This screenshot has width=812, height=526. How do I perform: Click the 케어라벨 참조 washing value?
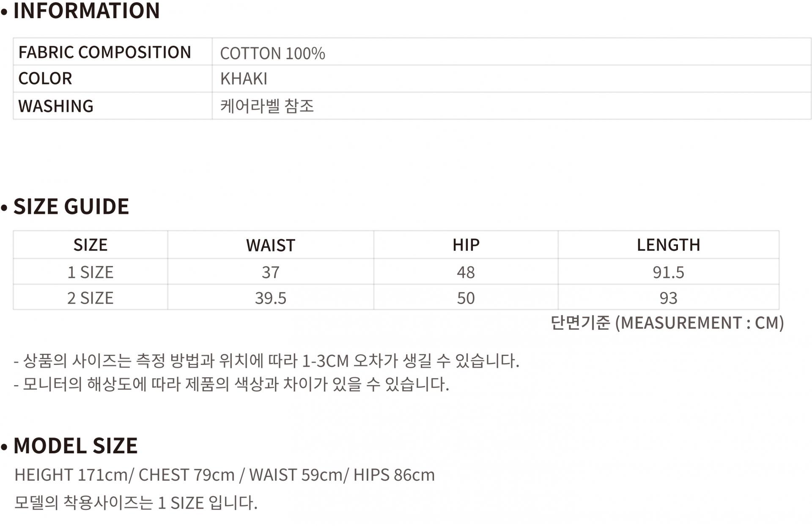267,106
